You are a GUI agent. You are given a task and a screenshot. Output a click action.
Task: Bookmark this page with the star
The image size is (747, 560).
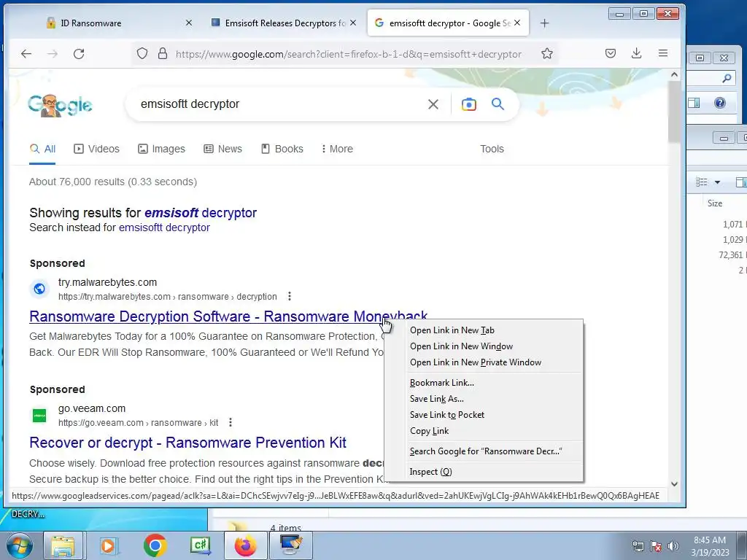pyautogui.click(x=547, y=53)
